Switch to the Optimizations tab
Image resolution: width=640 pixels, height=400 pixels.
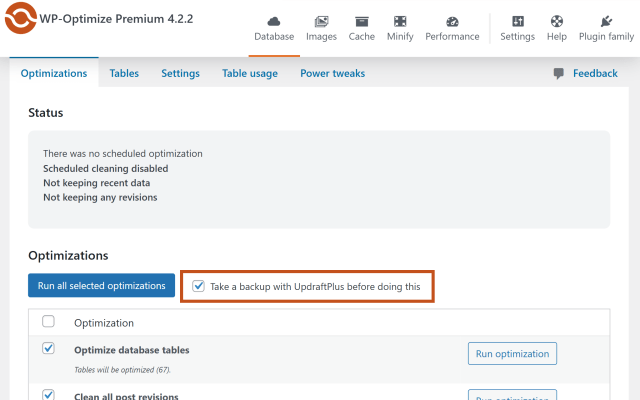tap(54, 73)
